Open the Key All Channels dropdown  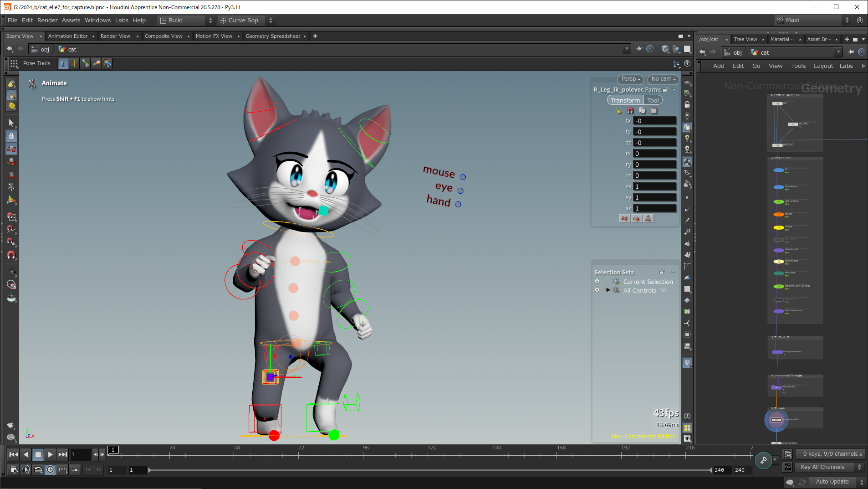click(x=829, y=467)
